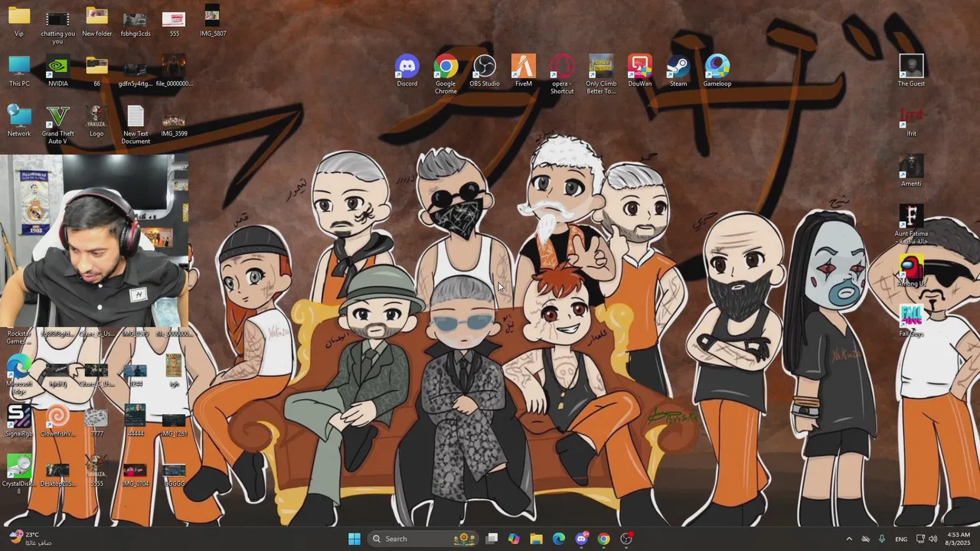Open the volume control in the tray
980x551 pixels.
tap(933, 539)
